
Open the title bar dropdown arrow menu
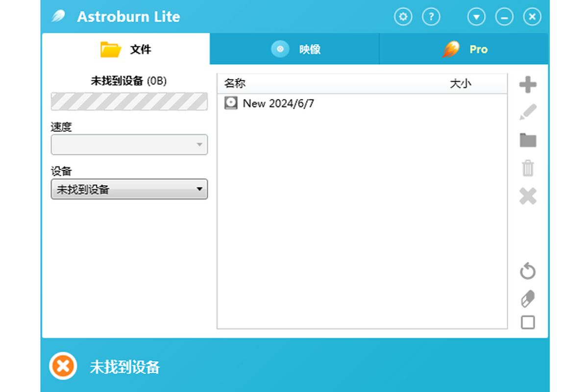point(476,17)
